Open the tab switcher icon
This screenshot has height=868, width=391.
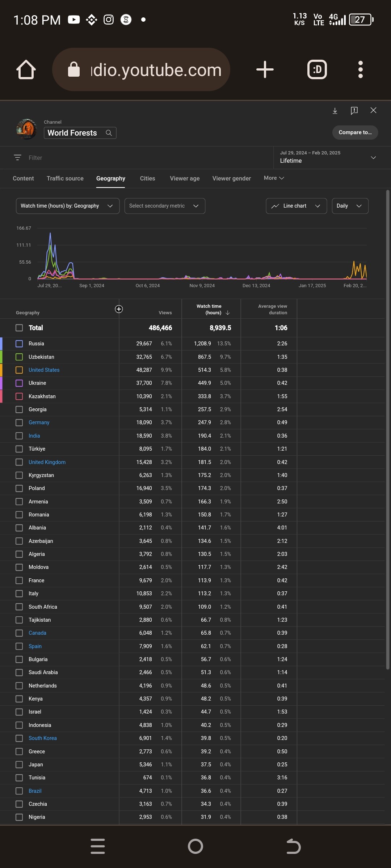coord(317,69)
